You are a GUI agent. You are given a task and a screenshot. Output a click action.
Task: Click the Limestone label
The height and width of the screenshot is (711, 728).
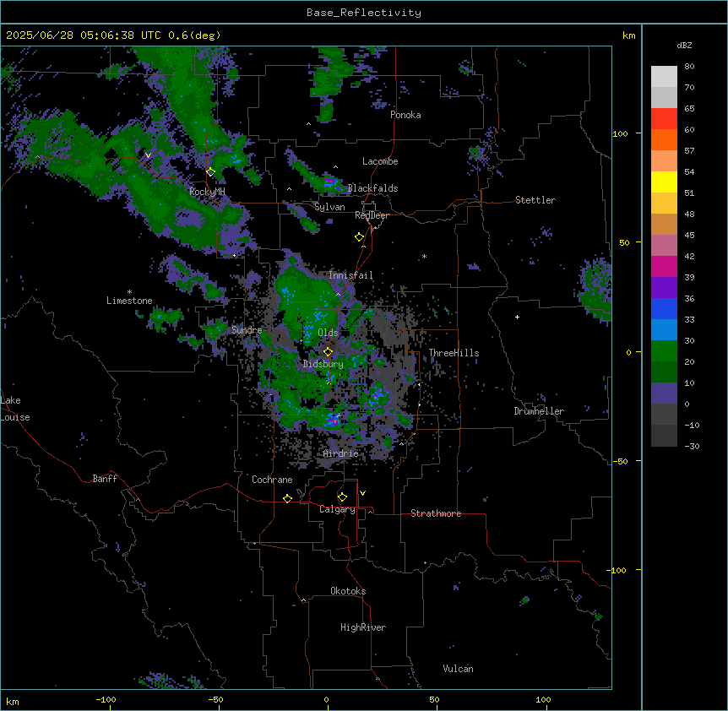tap(129, 301)
